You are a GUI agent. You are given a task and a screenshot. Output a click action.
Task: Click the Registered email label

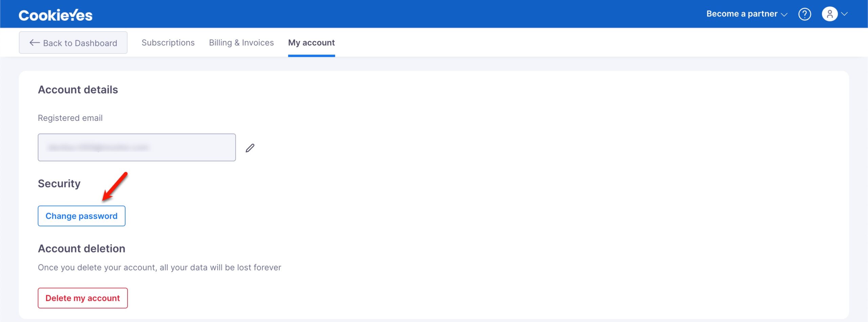pos(70,118)
